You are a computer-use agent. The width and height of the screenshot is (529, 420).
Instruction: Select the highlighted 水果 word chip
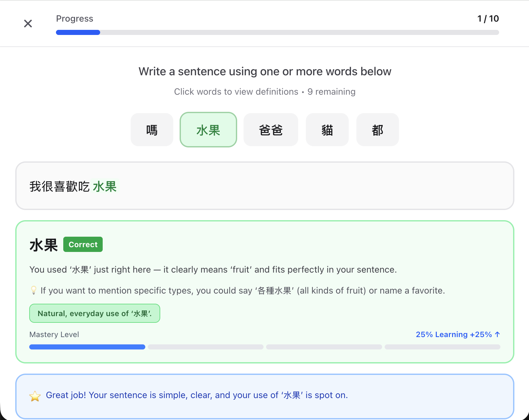click(x=208, y=130)
